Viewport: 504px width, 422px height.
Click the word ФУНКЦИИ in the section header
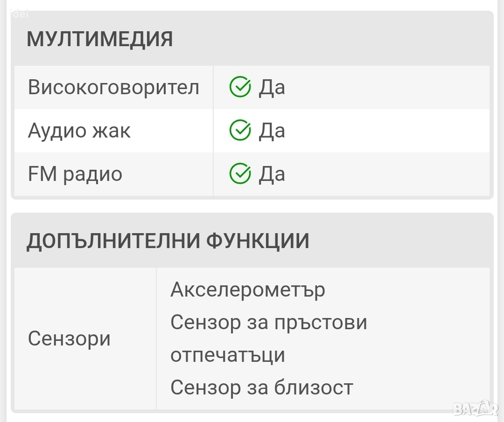pyautogui.click(x=258, y=241)
